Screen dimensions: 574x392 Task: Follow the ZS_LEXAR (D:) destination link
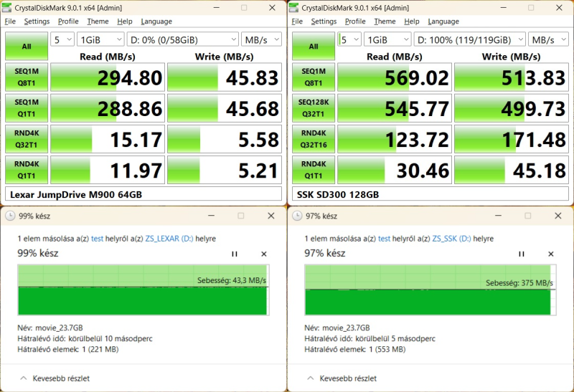tap(169, 239)
